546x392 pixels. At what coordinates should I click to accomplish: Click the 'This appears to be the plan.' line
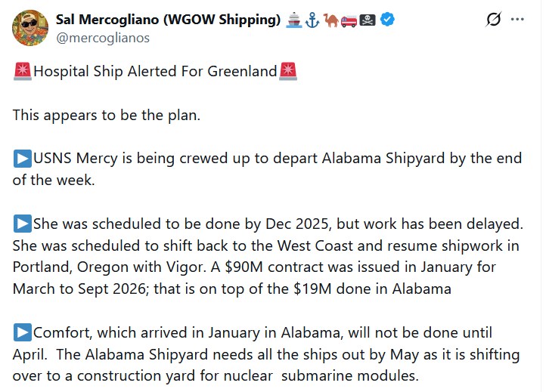(x=106, y=116)
